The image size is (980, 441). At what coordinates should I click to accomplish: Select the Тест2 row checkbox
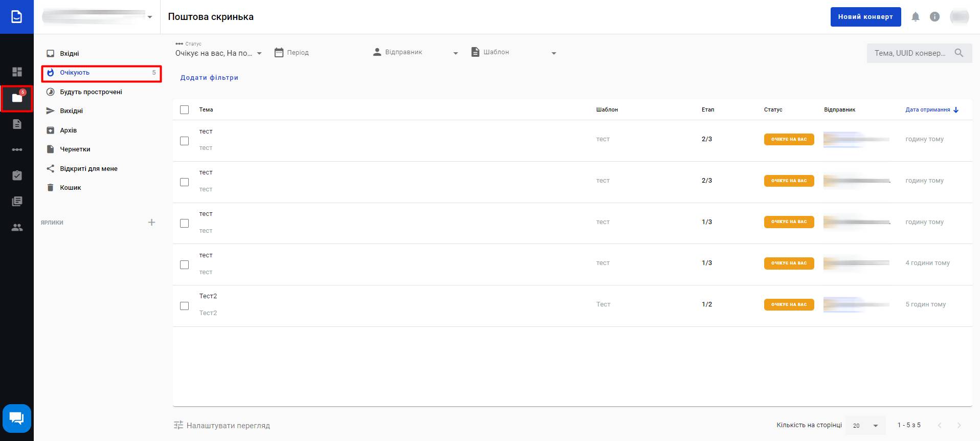pos(185,306)
